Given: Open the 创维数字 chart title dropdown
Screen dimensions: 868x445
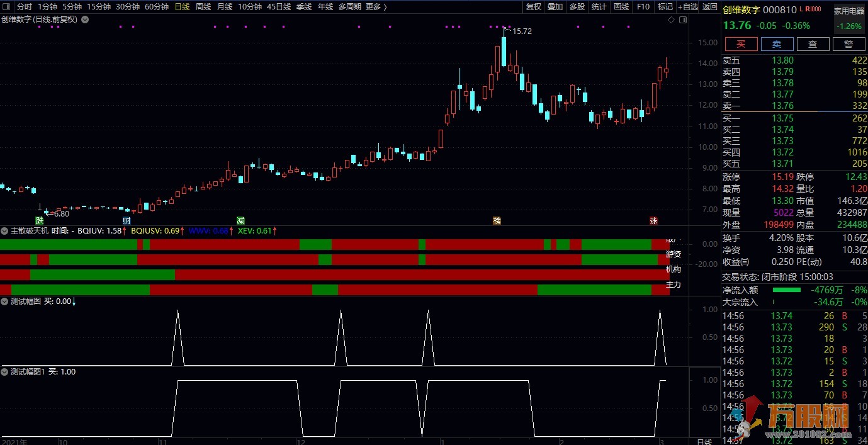Looking at the screenshot, I should (85, 20).
